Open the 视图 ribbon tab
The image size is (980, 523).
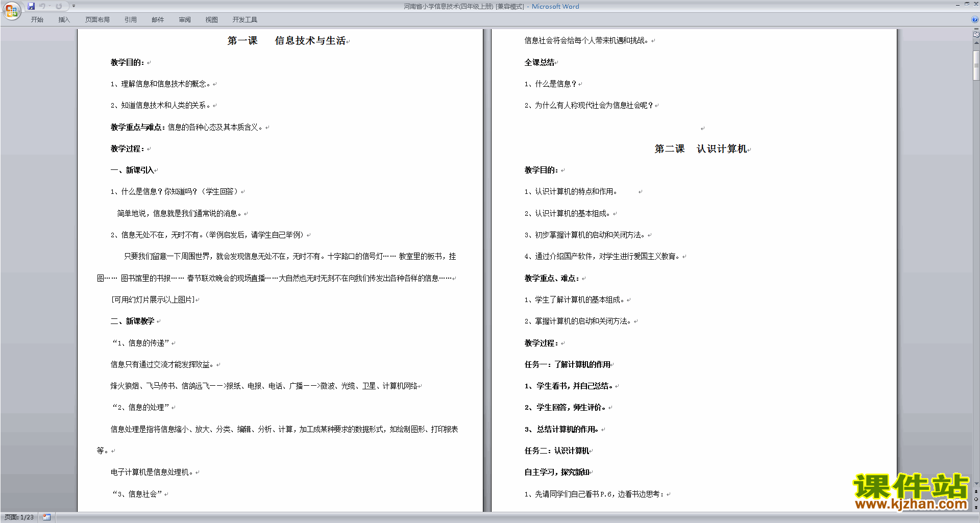[x=212, y=20]
